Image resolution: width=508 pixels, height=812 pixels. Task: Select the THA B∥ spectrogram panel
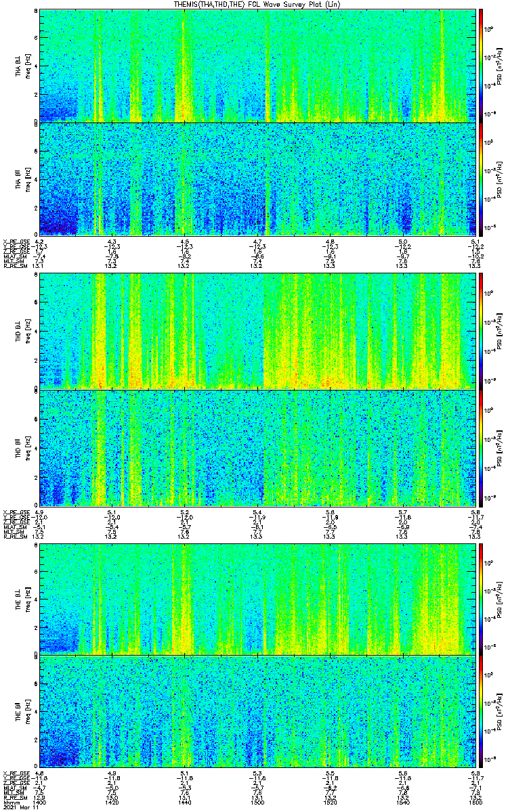[256, 179]
